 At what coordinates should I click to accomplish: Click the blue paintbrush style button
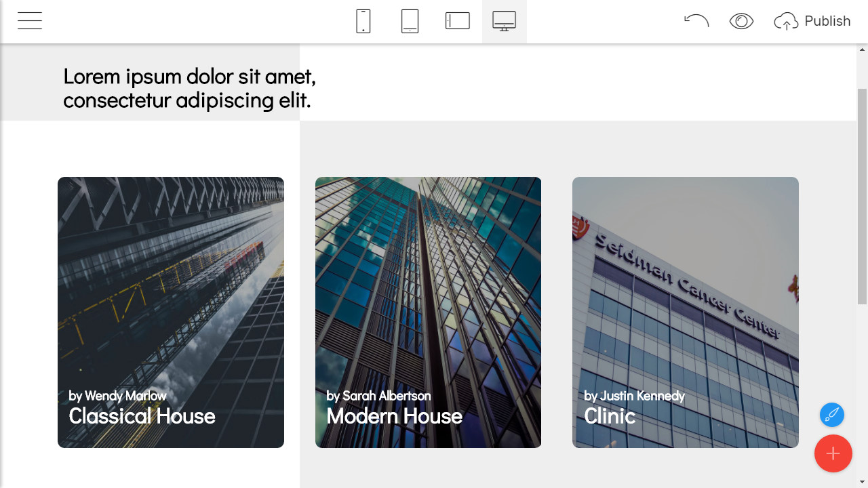[x=832, y=414]
